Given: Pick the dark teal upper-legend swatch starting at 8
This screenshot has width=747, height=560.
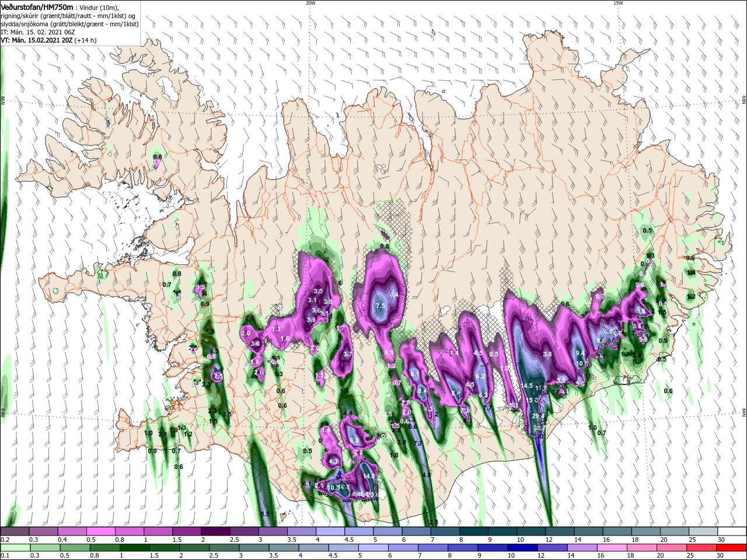Looking at the screenshot, I should coord(474,531).
